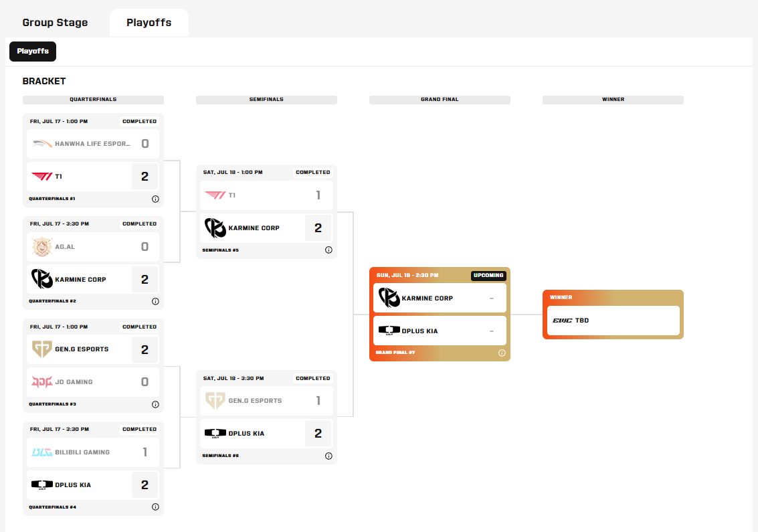Click T1 logo in Quarterfinals #1
The image size is (758, 532).
click(41, 177)
